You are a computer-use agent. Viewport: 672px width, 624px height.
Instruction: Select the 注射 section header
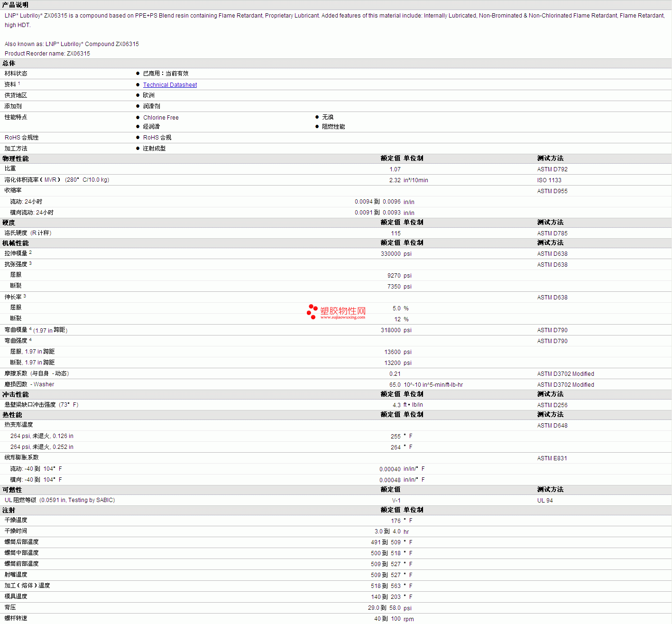pyautogui.click(x=9, y=510)
